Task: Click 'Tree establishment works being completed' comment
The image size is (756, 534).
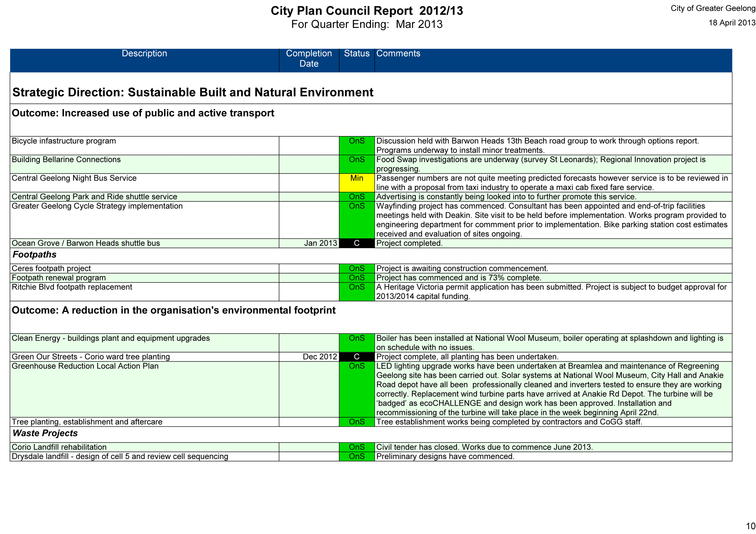Action: pyautogui.click(x=509, y=422)
